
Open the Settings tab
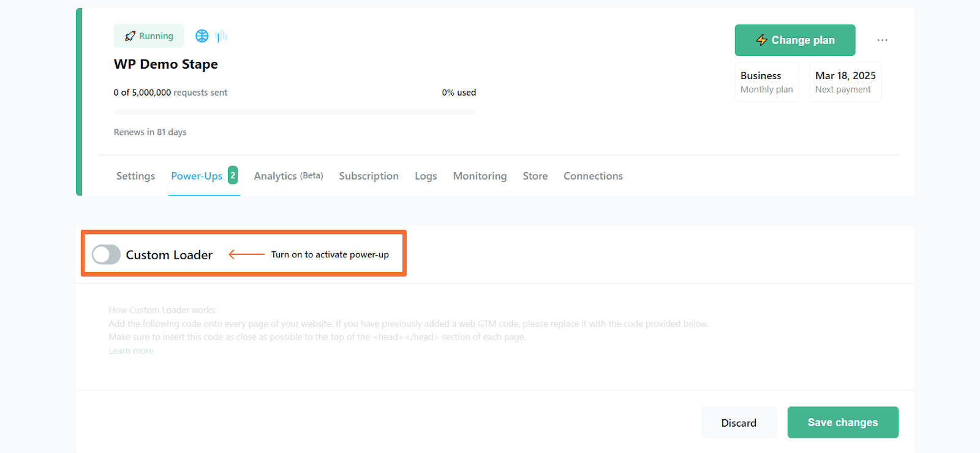pos(135,176)
